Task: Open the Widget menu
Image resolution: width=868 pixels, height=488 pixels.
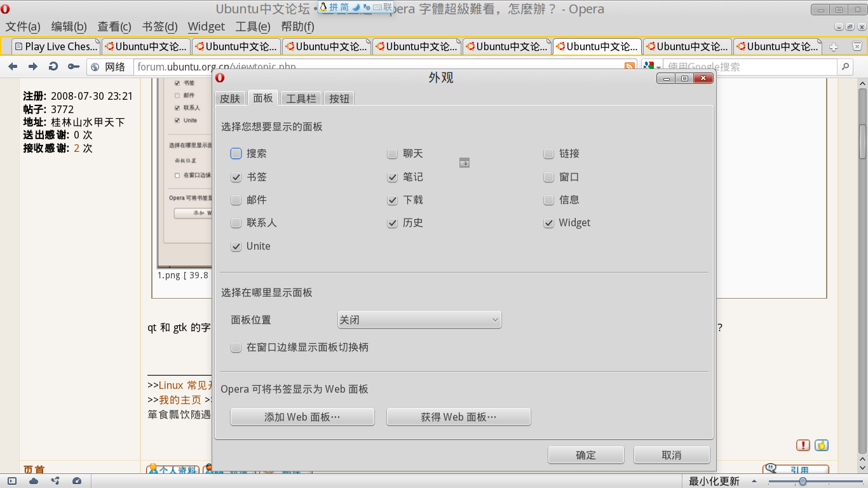Action: [207, 27]
